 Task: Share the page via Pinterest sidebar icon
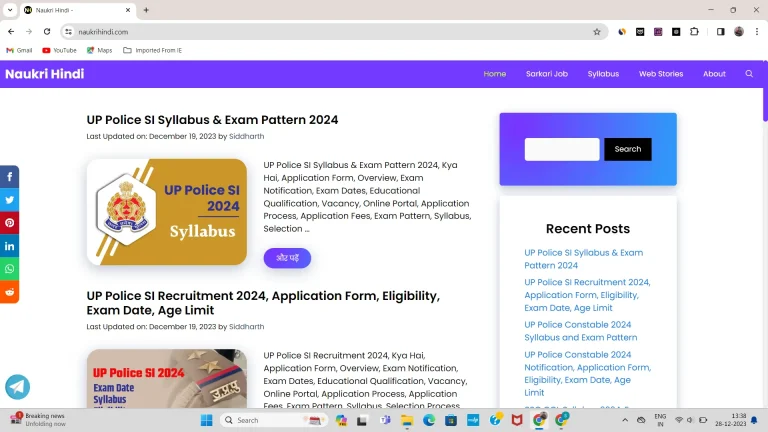click(x=9, y=223)
